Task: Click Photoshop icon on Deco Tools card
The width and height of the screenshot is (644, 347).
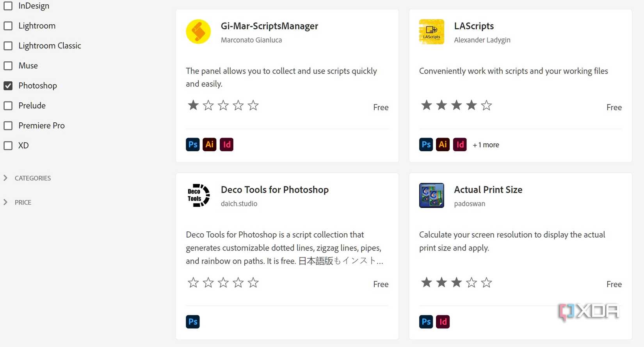Action: (x=193, y=322)
